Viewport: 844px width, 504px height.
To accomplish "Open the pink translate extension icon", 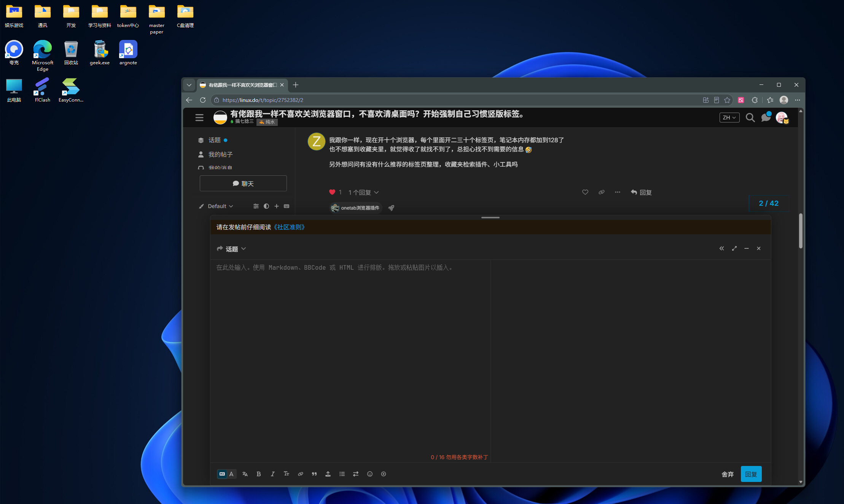I will pyautogui.click(x=741, y=100).
